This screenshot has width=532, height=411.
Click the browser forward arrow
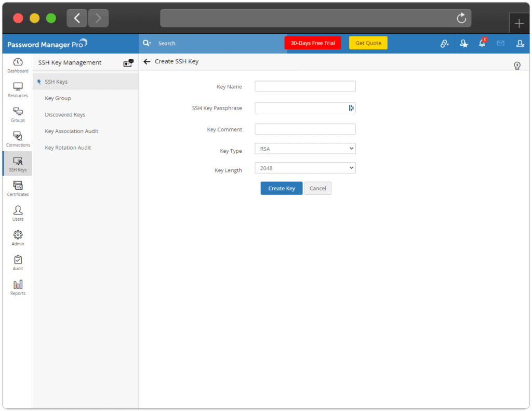pos(98,18)
